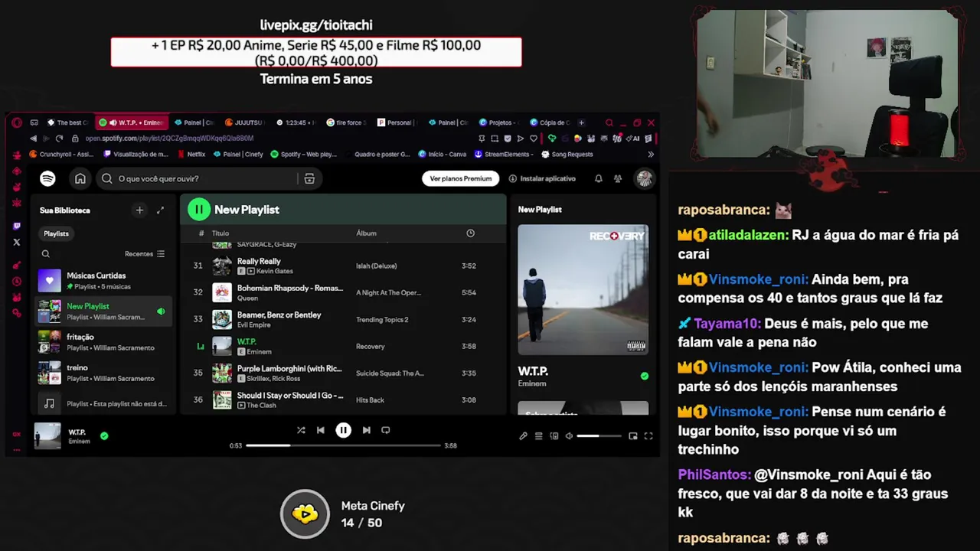Screen dimensions: 980x551
Task: Click the Ver planos Premium button
Action: coord(461,178)
